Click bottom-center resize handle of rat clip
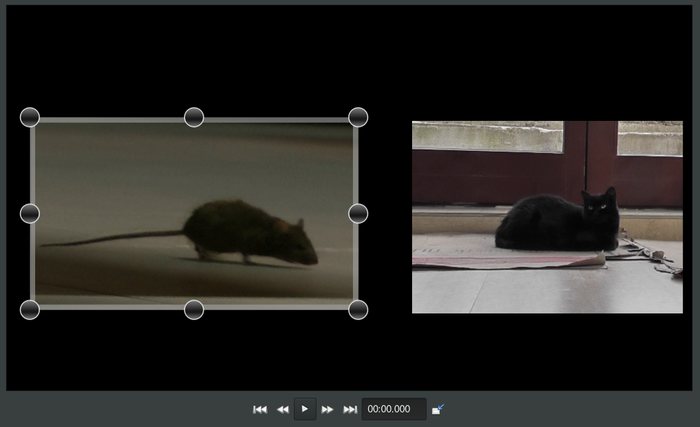 [x=194, y=309]
